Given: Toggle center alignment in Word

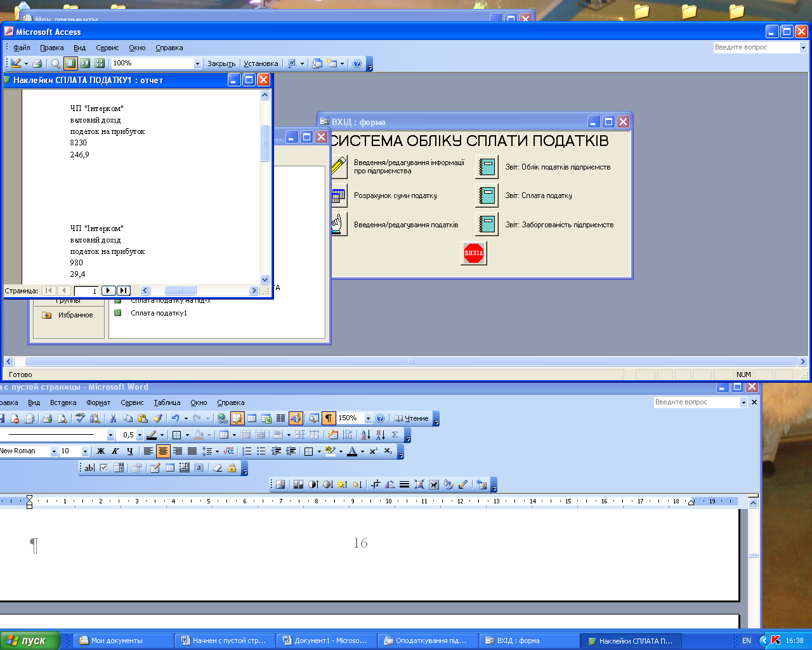Looking at the screenshot, I should click(163, 451).
